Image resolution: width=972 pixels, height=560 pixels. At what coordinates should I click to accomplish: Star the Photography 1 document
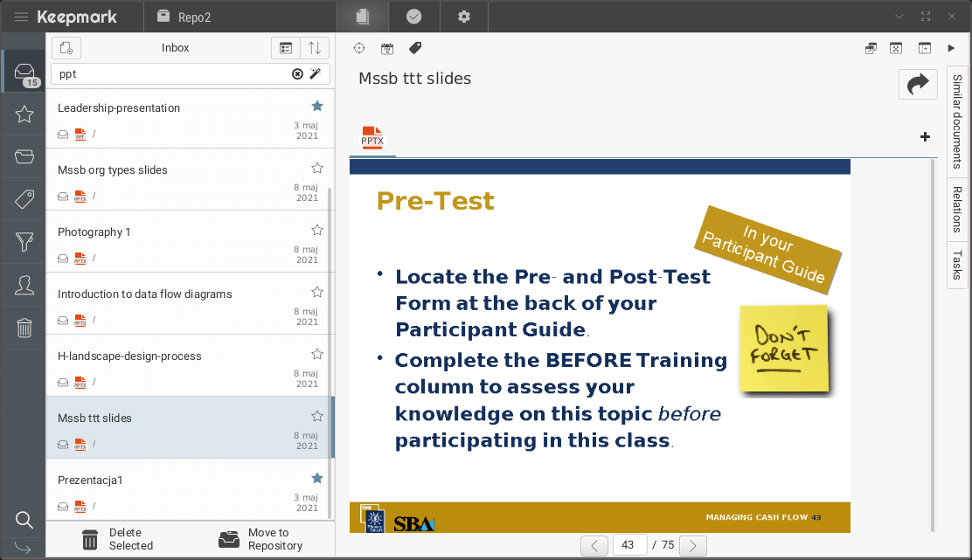[317, 230]
